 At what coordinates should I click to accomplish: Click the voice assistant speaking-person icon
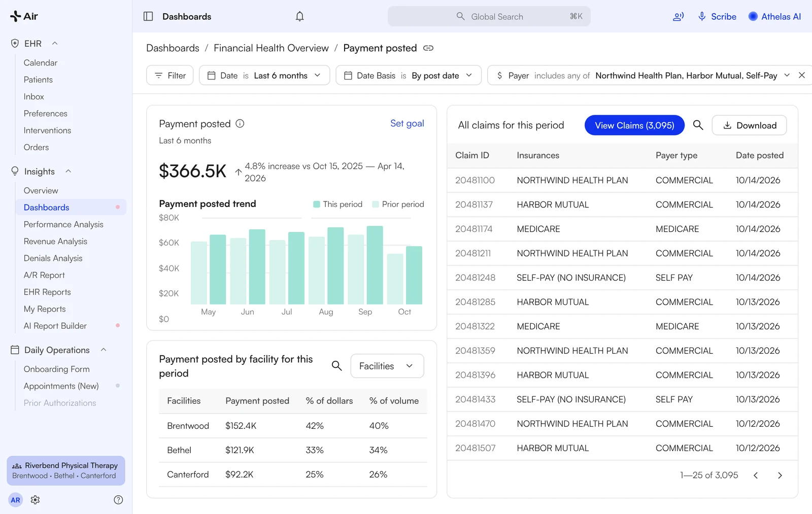pos(678,16)
